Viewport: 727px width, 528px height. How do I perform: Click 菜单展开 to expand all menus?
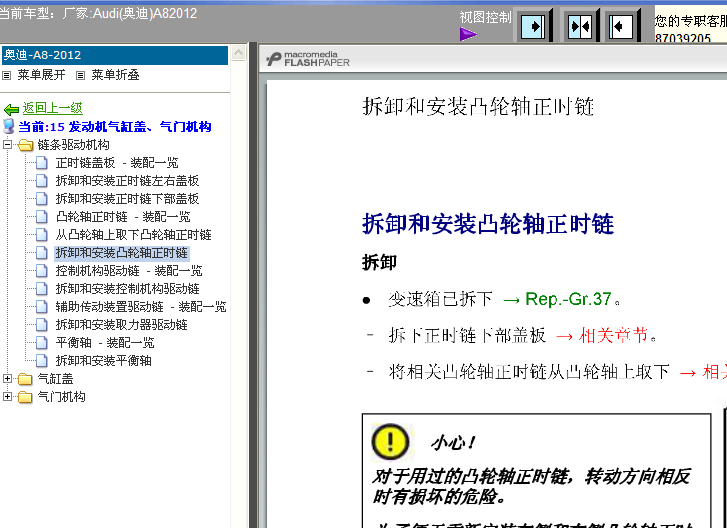click(x=42, y=74)
